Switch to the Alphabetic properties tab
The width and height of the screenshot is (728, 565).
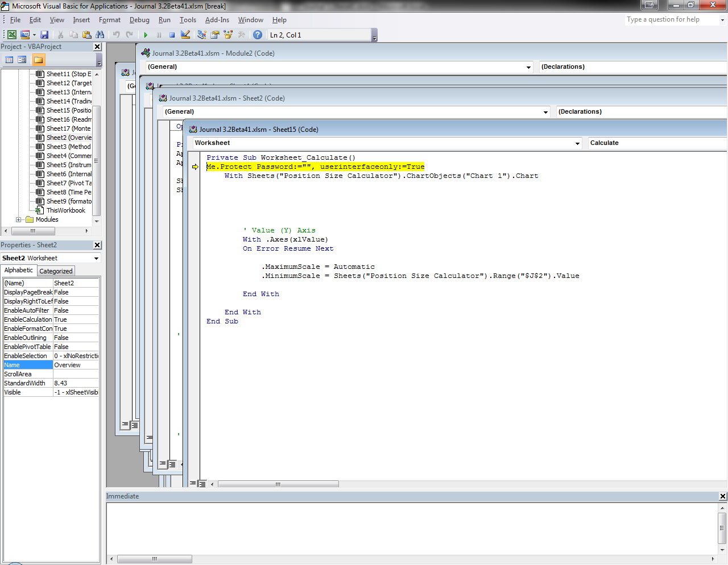pos(19,271)
